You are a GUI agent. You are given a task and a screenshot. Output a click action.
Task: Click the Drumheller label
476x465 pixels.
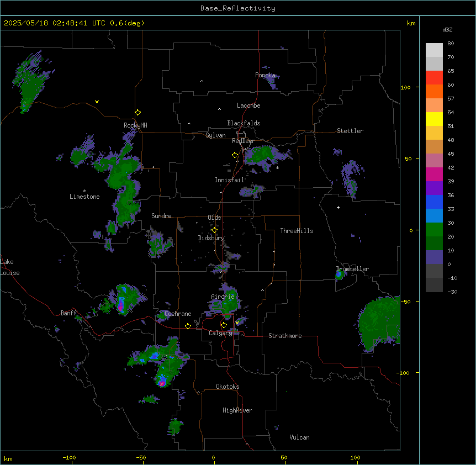click(352, 269)
